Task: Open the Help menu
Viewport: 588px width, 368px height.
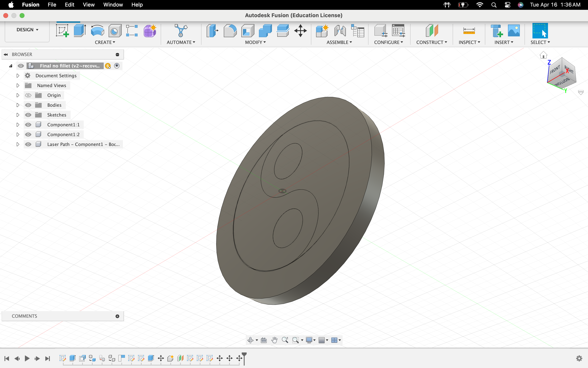Action: (x=137, y=5)
